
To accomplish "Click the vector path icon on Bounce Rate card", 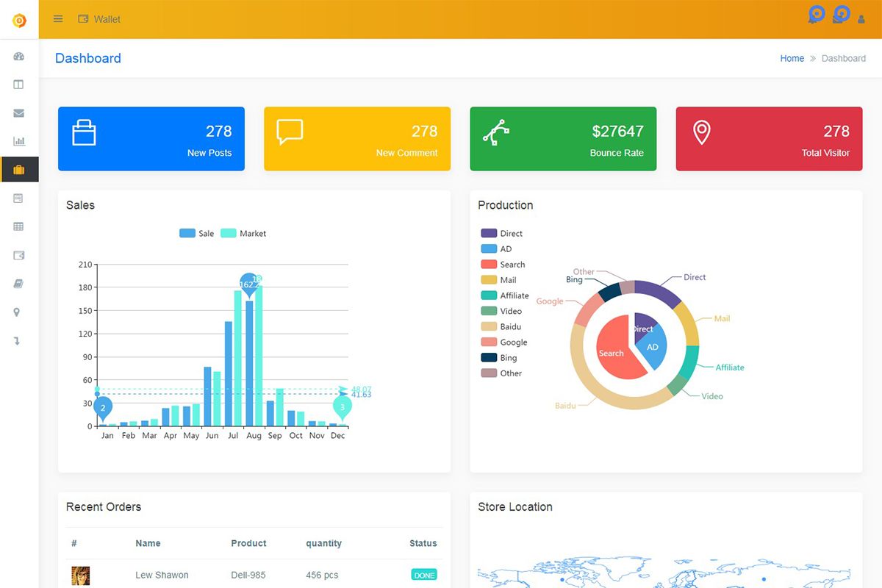I will (495, 132).
